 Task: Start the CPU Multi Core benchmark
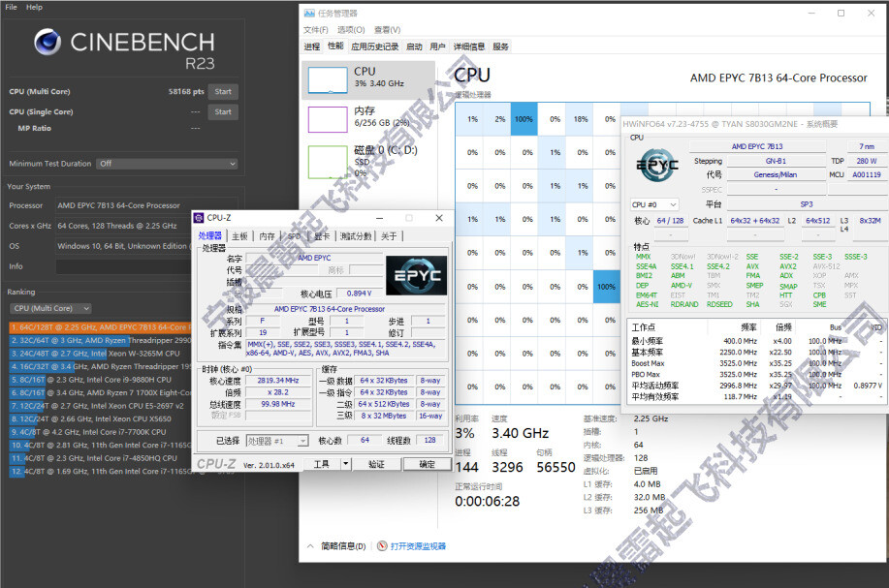(x=223, y=92)
